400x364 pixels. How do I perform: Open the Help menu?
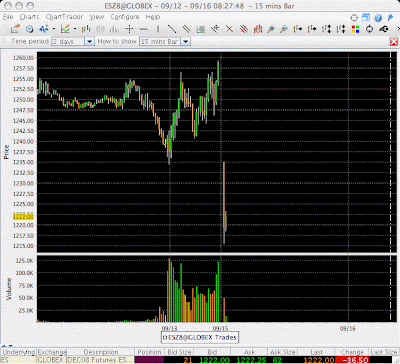(153, 17)
